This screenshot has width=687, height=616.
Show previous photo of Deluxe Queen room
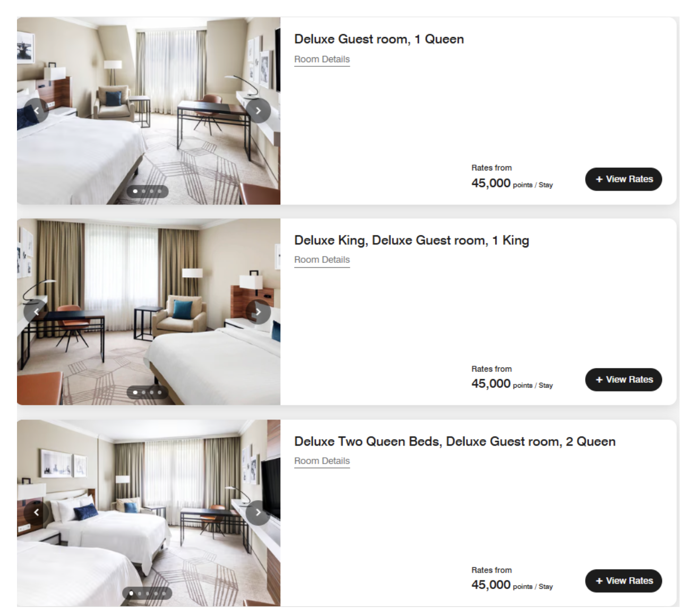pyautogui.click(x=36, y=110)
